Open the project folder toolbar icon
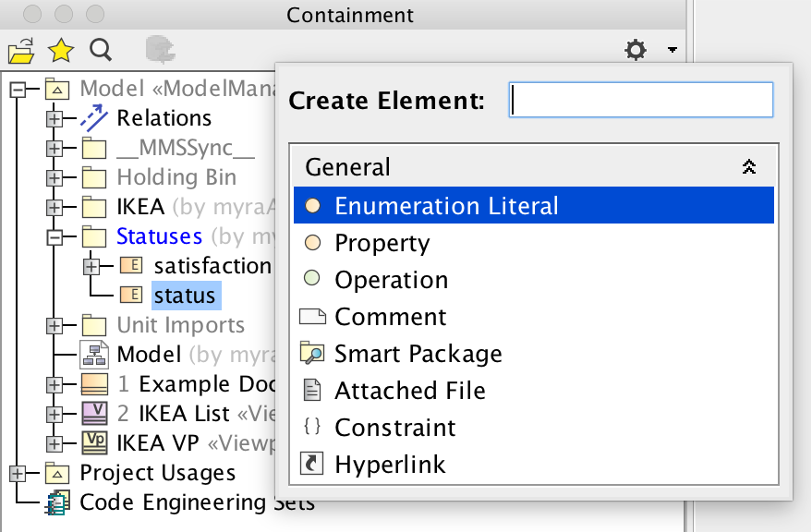Viewport: 812px width, 532px height. 21,51
